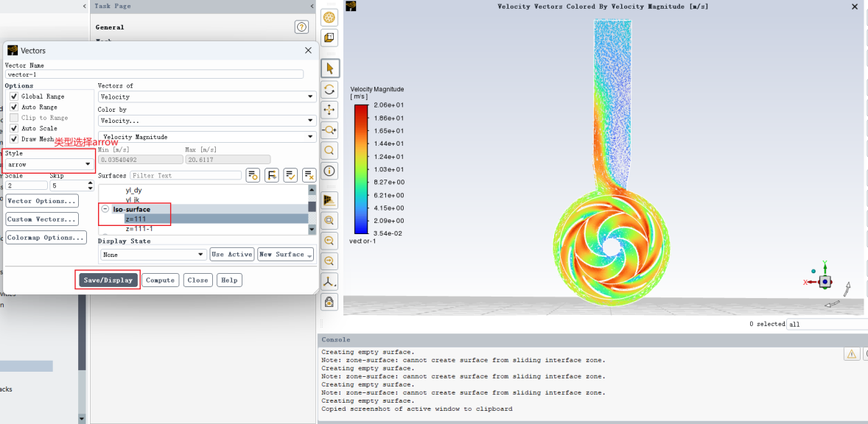Click the Fluent logo icon of graphics window
868x424 pixels.
(351, 6)
